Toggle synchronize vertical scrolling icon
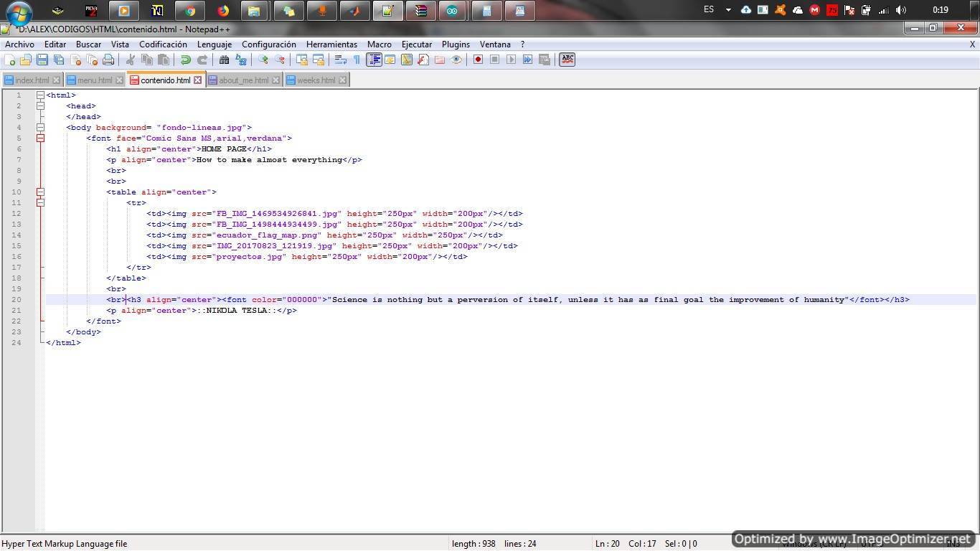The image size is (980, 551). [301, 60]
